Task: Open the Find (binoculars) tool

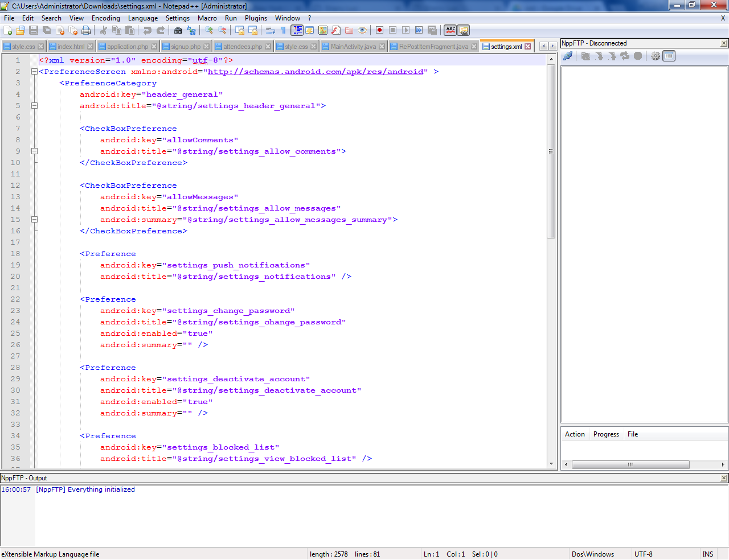Action: 178,31
